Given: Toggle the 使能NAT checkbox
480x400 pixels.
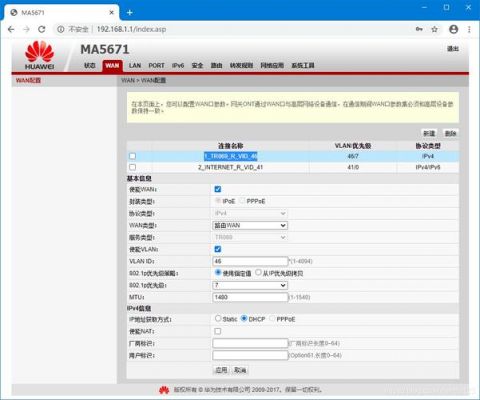Looking at the screenshot, I should (218, 331).
